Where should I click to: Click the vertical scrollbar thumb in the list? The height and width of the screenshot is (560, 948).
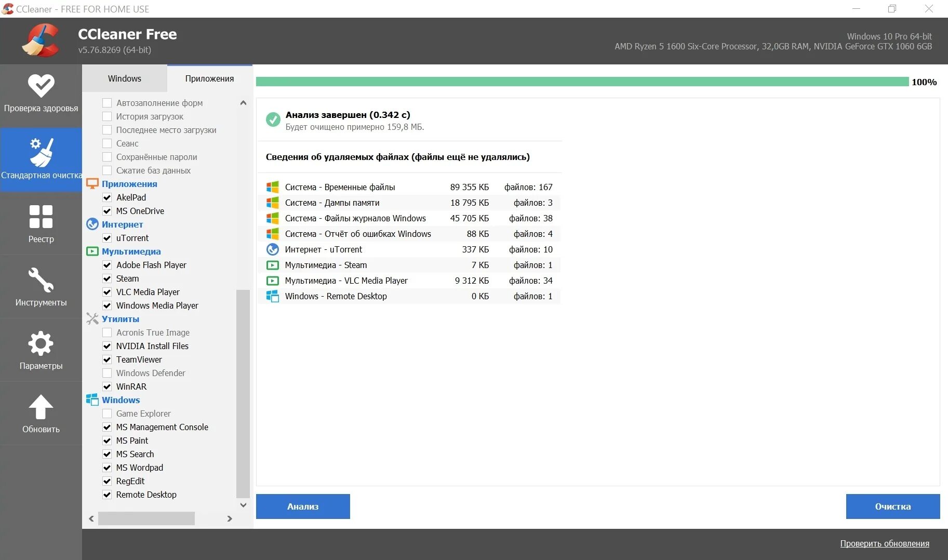pyautogui.click(x=243, y=394)
